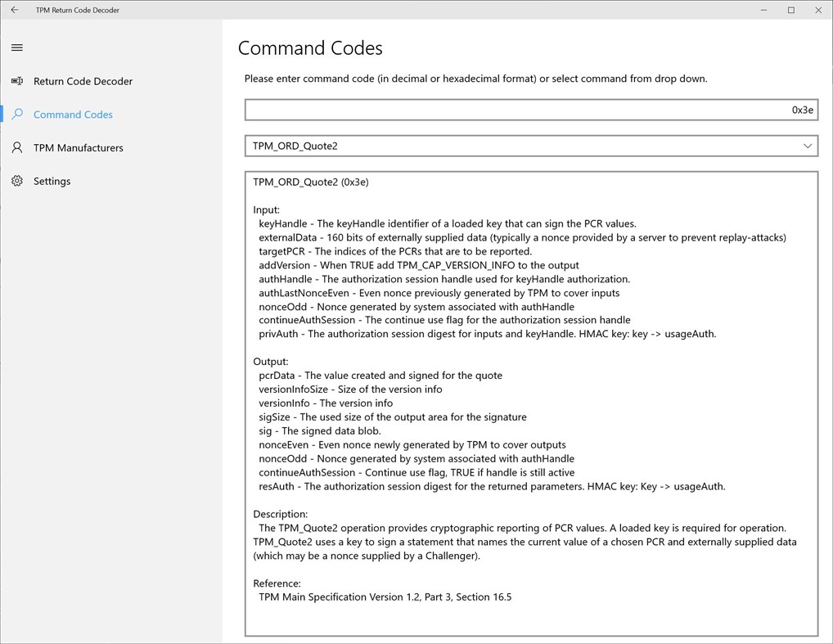The height and width of the screenshot is (644, 833).
Task: Click the Command Codes magnifier icon
Action: pos(16,115)
